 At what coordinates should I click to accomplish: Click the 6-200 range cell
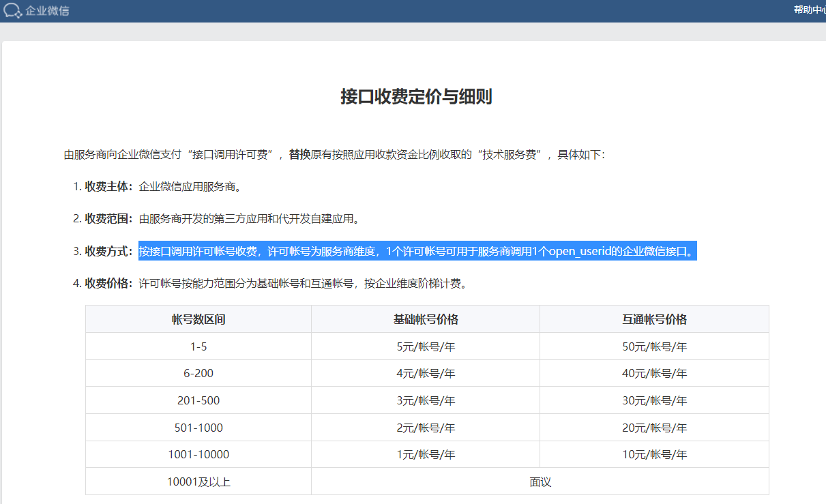click(x=198, y=374)
